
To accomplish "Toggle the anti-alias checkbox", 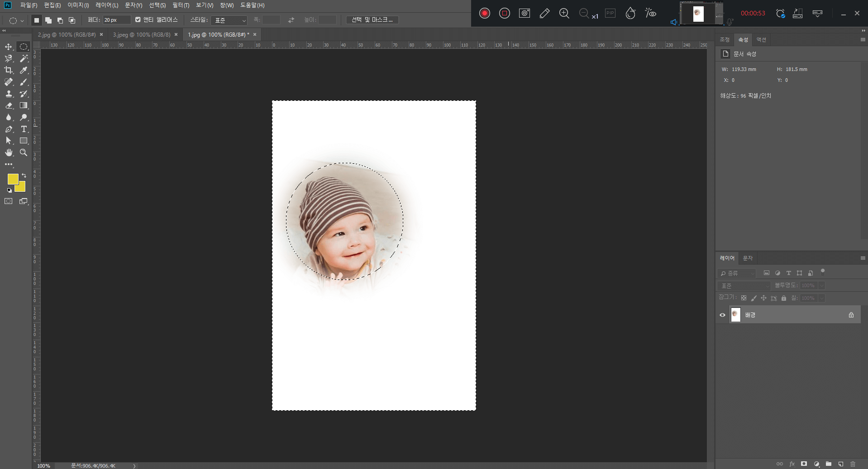I will click(x=138, y=20).
